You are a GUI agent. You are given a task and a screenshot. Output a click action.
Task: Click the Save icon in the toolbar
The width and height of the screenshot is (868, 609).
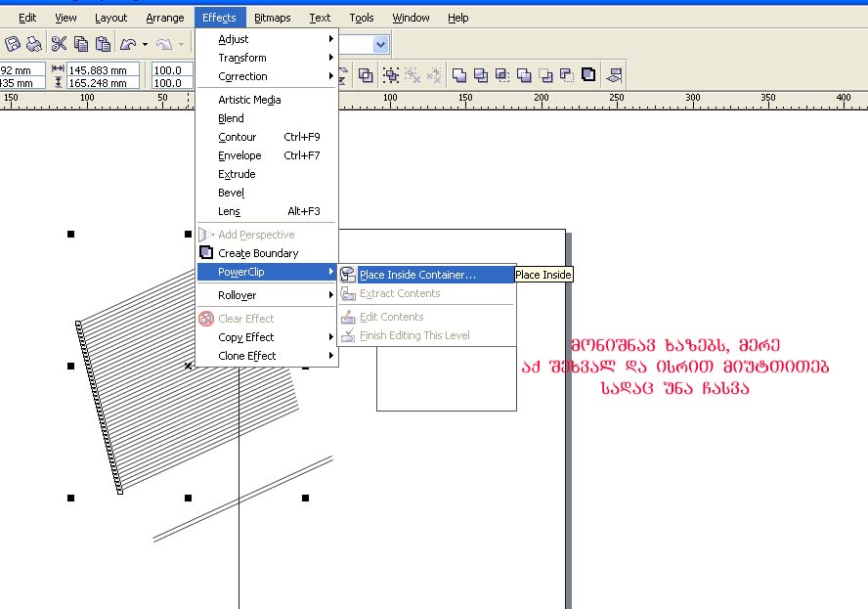13,44
